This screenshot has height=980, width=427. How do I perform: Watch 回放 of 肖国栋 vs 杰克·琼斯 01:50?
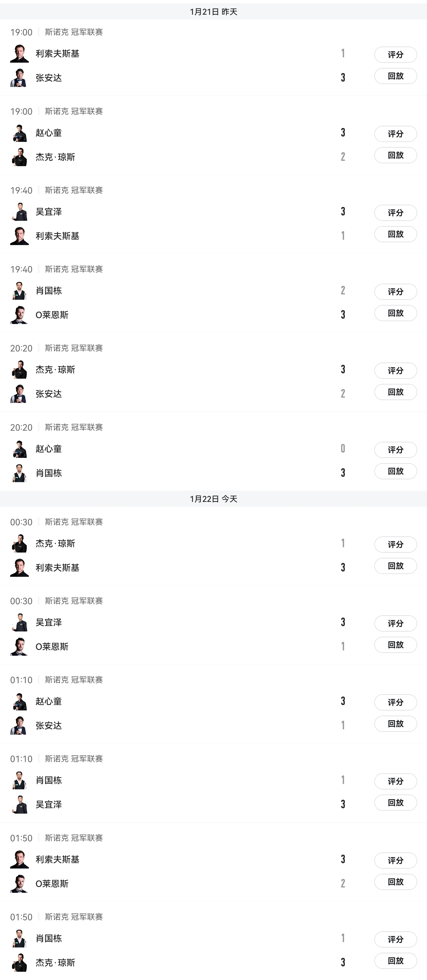396,961
